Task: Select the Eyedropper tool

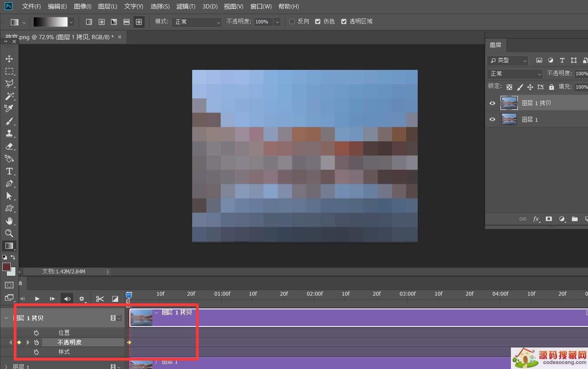Action: coord(9,109)
